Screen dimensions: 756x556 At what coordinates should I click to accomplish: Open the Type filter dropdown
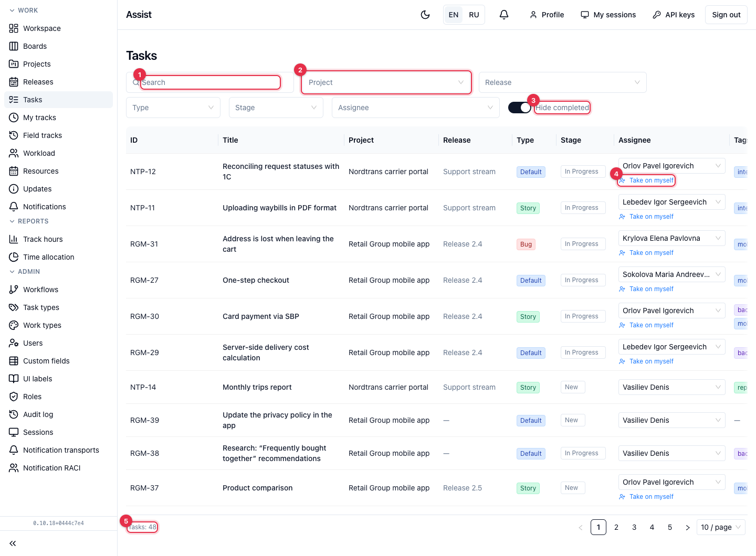coord(173,108)
